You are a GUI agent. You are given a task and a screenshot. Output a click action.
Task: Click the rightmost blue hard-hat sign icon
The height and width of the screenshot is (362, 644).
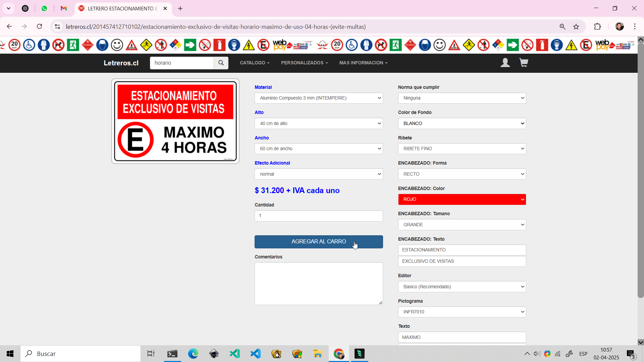click(x=425, y=45)
